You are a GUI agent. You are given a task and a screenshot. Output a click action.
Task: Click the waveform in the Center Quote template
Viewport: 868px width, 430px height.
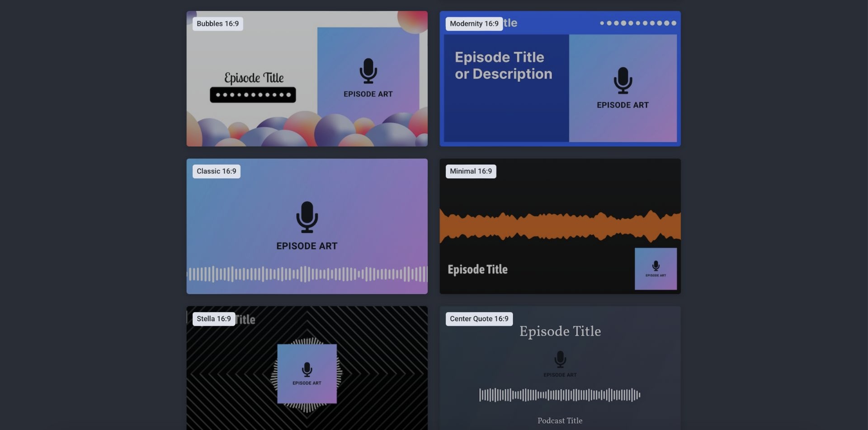560,395
